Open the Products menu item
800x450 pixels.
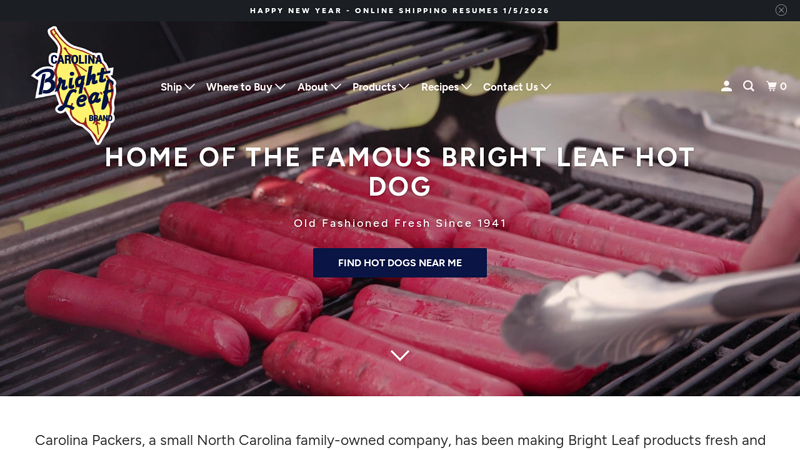click(x=374, y=87)
